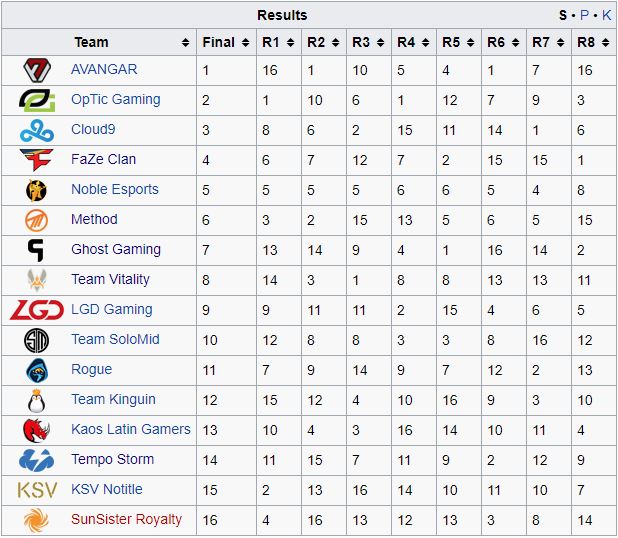Click the FaZe Clan logo
618x538 pixels.
pyautogui.click(x=37, y=160)
